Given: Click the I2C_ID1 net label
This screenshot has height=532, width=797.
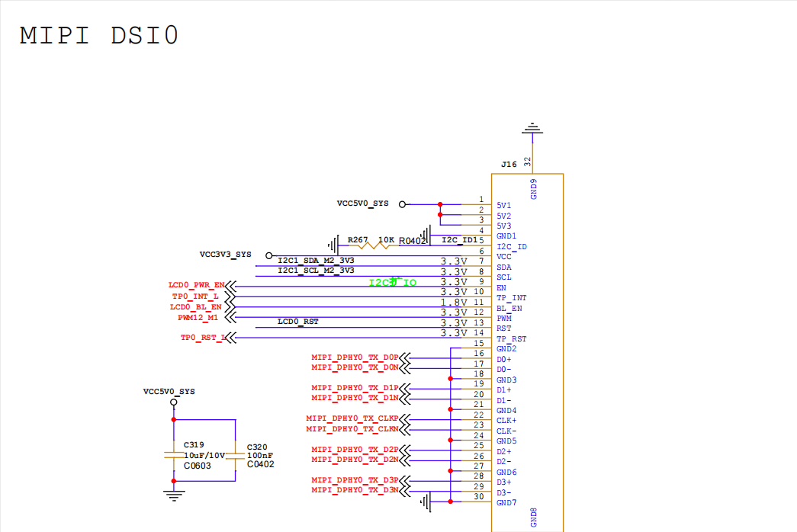Looking at the screenshot, I should (459, 239).
